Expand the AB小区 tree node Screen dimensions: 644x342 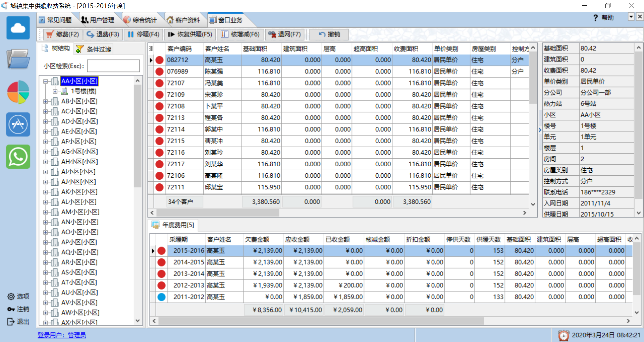click(46, 101)
